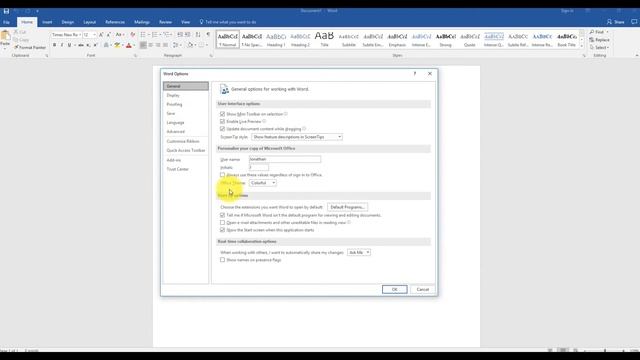Open the Font dialog launcher
This screenshot has width=640, height=360.
(136, 56)
